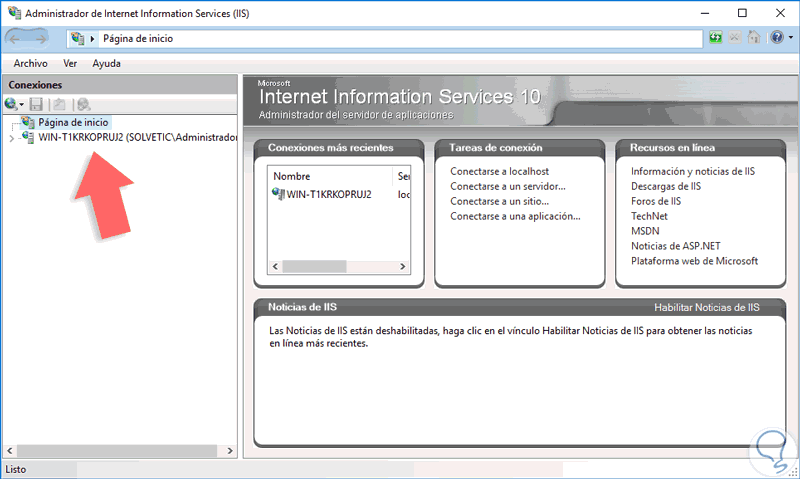Click the Conexiones más recientes panel title
This screenshot has width=800, height=479.
click(331, 147)
